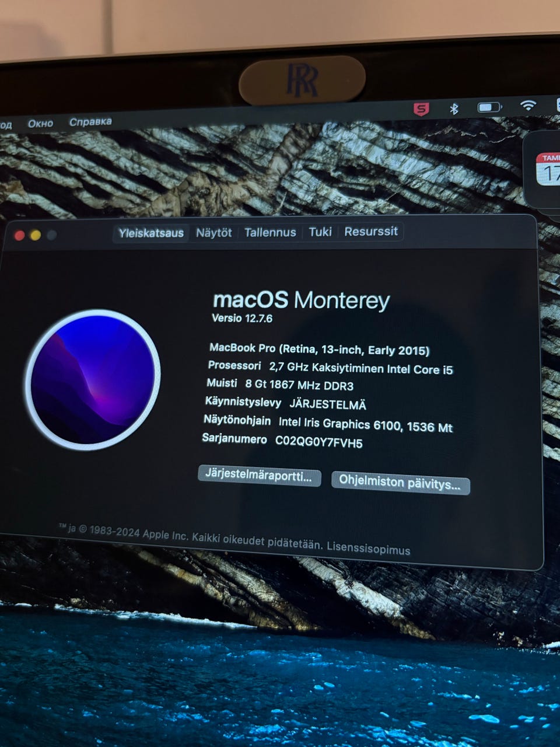This screenshot has height=747, width=560.
Task: Open the Lisenssisopimus license link
Action: click(368, 549)
